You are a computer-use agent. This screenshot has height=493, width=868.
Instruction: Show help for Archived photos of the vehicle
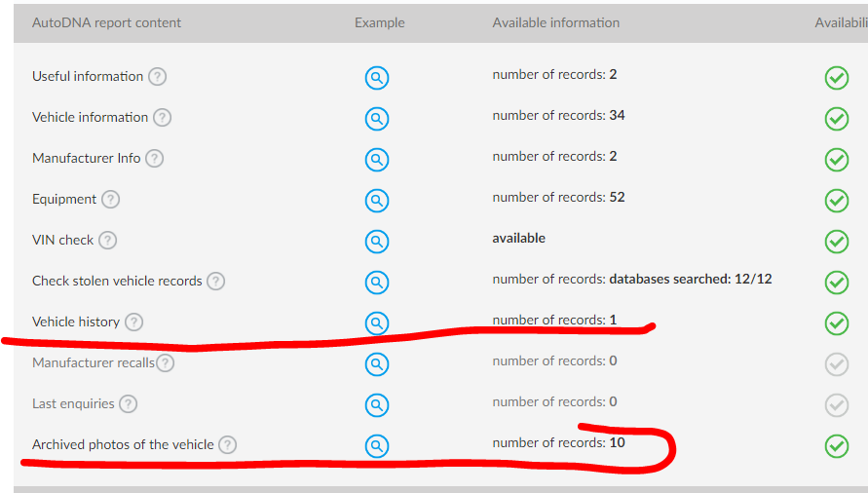(x=228, y=445)
